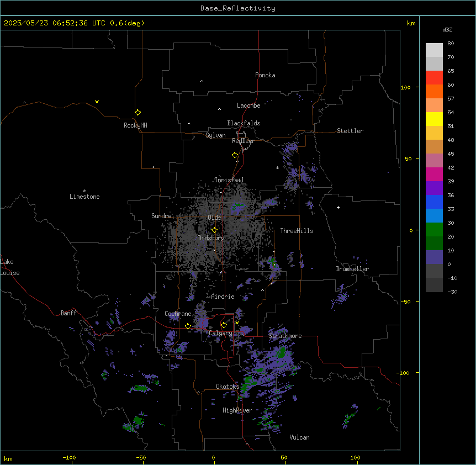Click the RedDeer city label
This screenshot has height=465, width=476.
pos(243,141)
